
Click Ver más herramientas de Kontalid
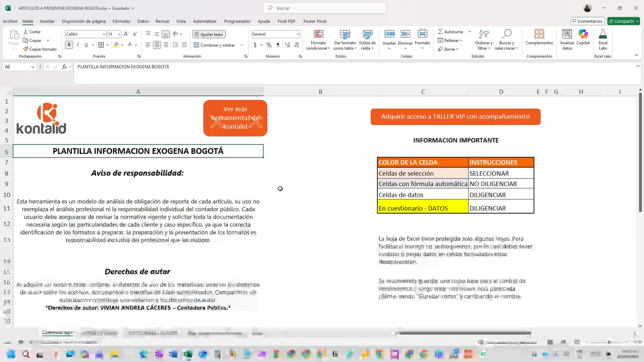(x=235, y=118)
